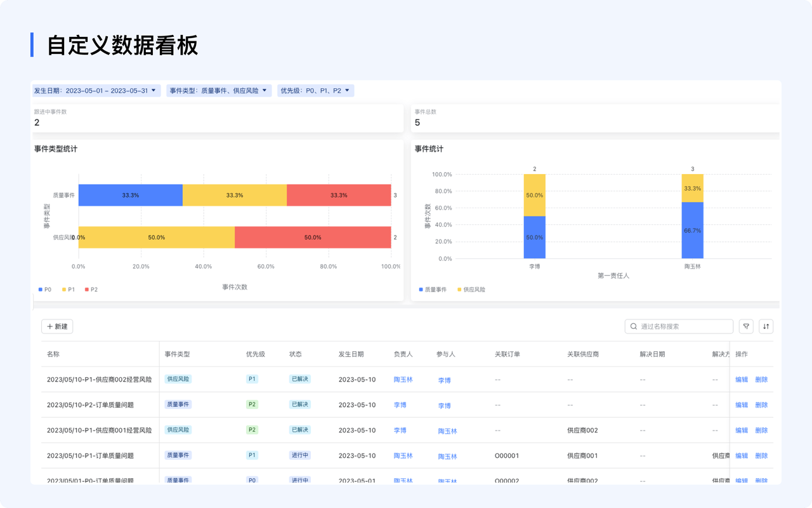Click the 事件总数 card value 5
Screen dimensions: 812x508
(x=417, y=123)
